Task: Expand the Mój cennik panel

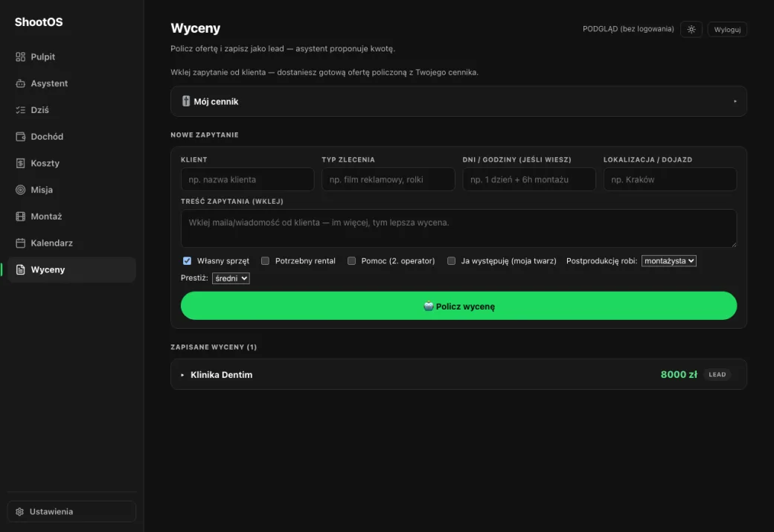Action: pos(458,102)
